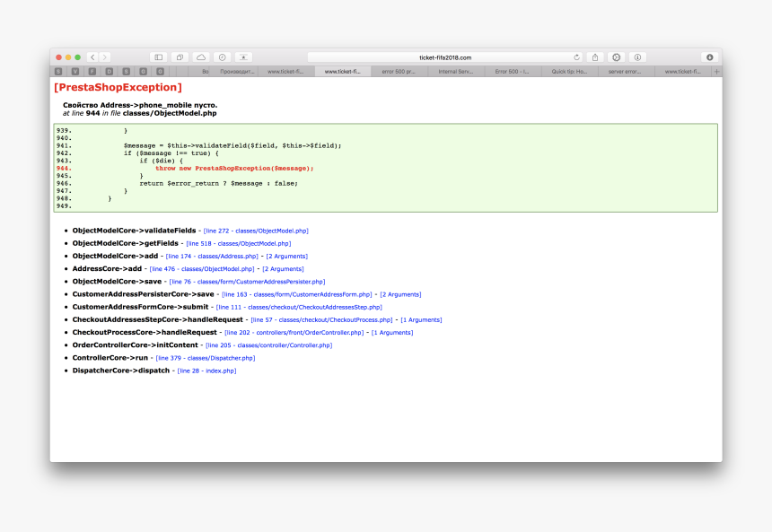Viewport: 772px width, 532px height.
Task: Expand [1 Arguments] for CheckoutAddressesStepCore->handleRequest
Action: (421, 320)
